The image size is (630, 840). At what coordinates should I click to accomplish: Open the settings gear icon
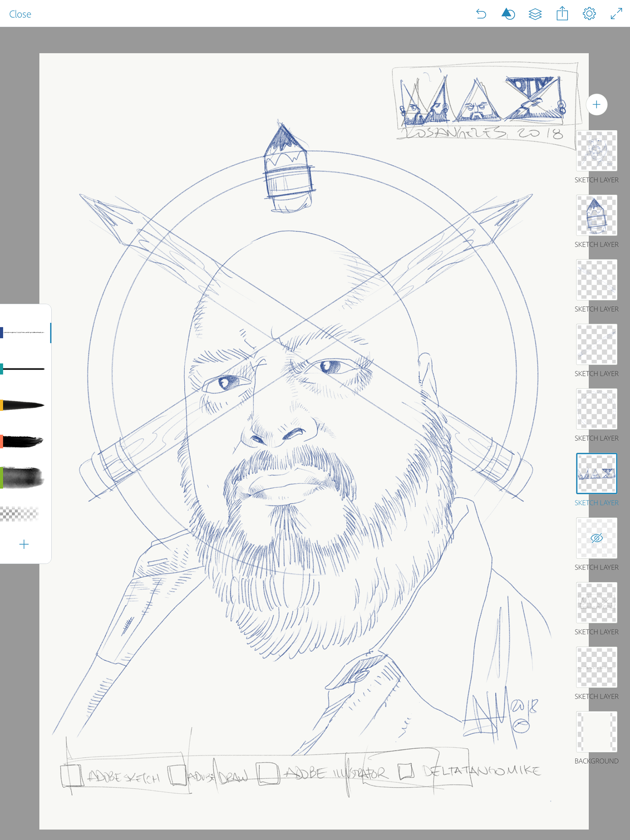(x=589, y=14)
